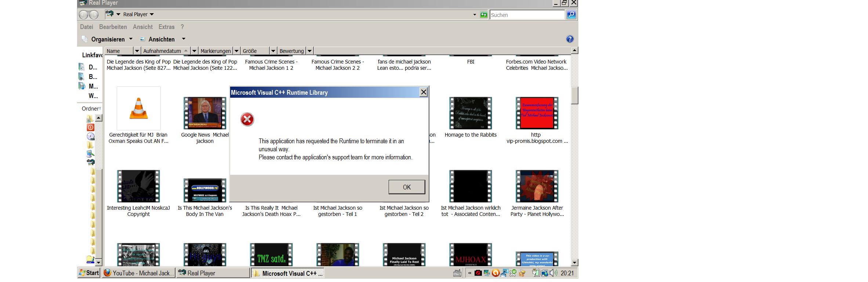Close the Microsoft Visual C++ Runtime Library dialog
868x282 pixels.
click(423, 92)
